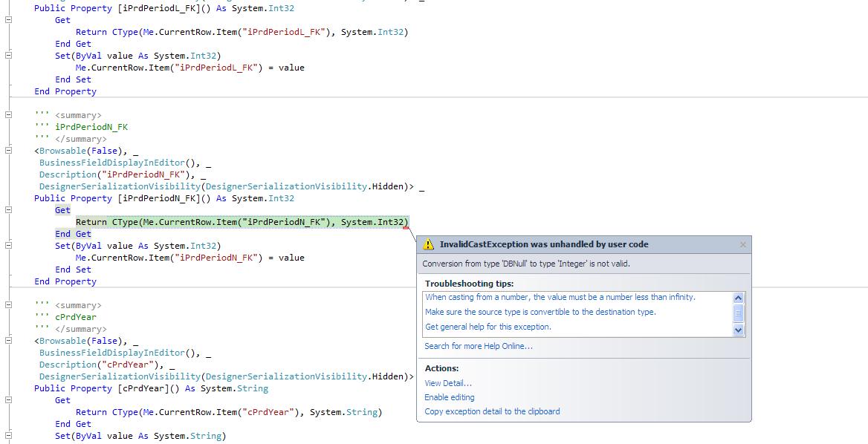
Task: Collapse the iPrdPeriodN_FK summary comment block
Action: pos(9,115)
